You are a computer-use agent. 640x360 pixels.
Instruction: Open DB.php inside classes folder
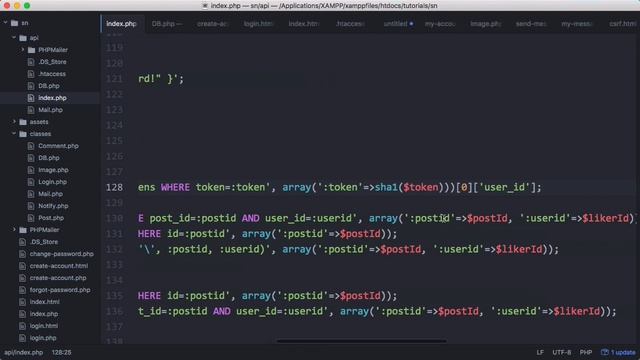49,158
